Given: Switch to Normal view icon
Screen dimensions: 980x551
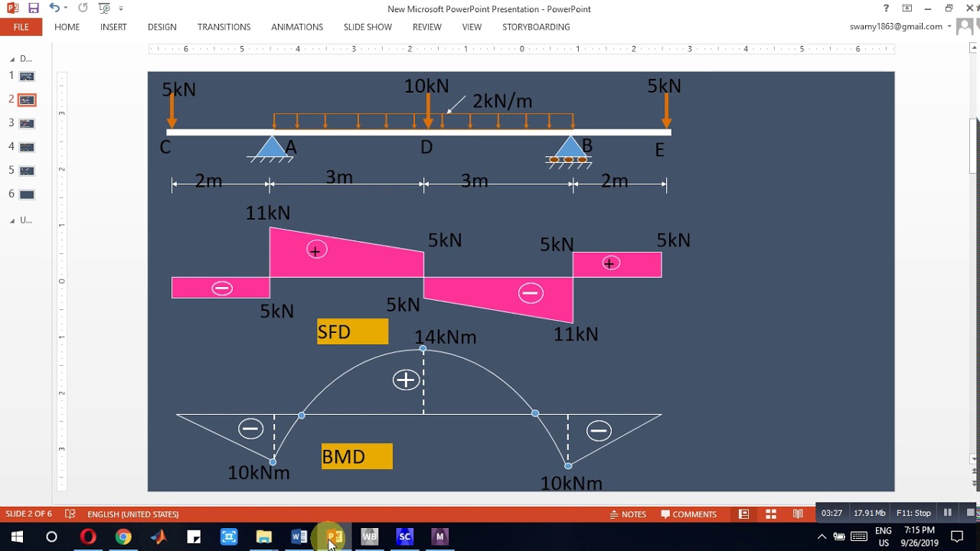Looking at the screenshot, I should click(743, 514).
